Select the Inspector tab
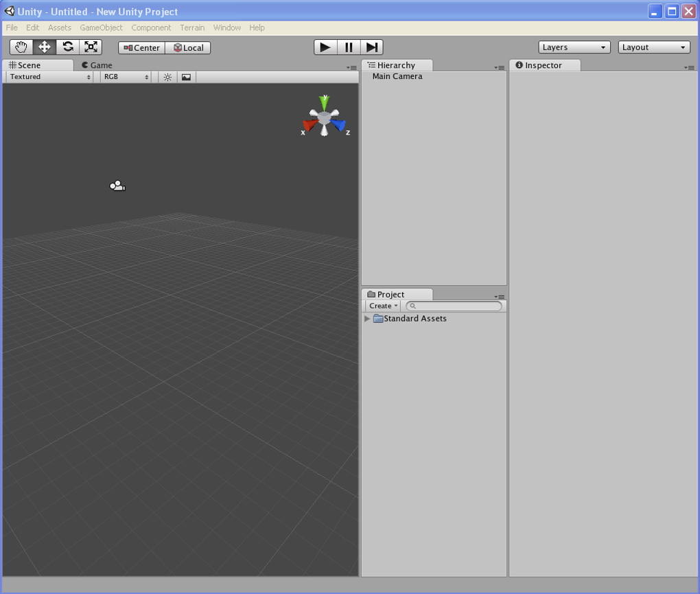The height and width of the screenshot is (594, 700). tap(545, 65)
